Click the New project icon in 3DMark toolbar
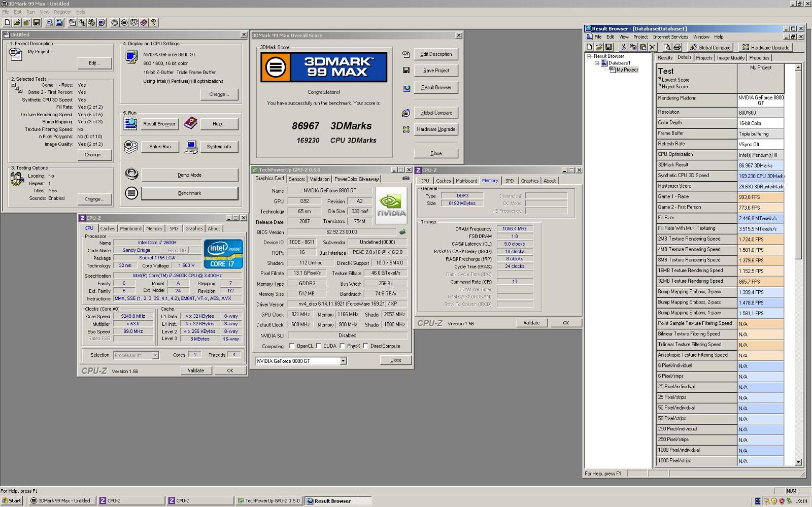Viewport: 812px width, 507px height. (x=7, y=22)
